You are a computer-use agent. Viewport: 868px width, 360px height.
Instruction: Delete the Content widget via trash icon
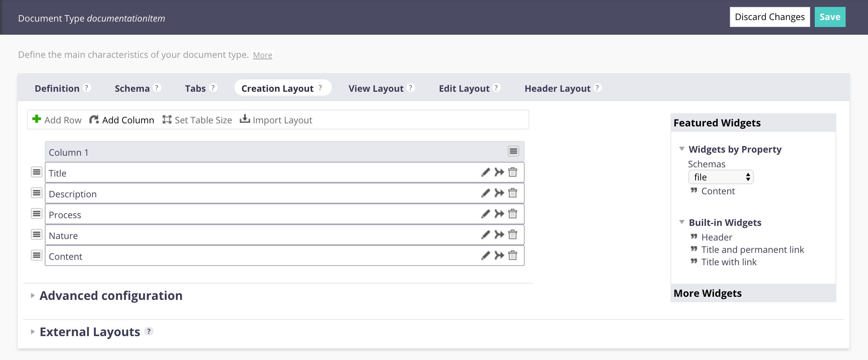pos(513,255)
